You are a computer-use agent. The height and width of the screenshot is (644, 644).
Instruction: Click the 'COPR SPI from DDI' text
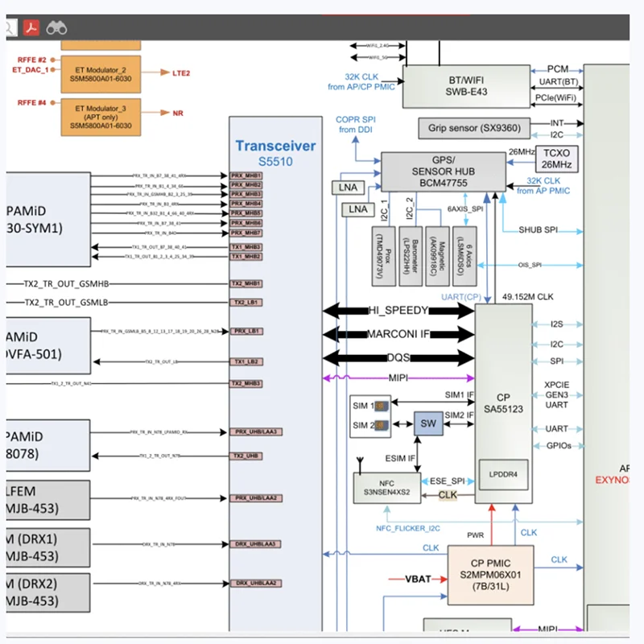356,125
